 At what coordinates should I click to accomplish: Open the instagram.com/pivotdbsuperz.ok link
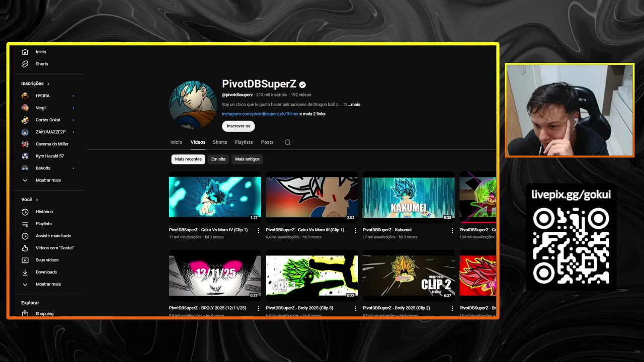point(260,114)
